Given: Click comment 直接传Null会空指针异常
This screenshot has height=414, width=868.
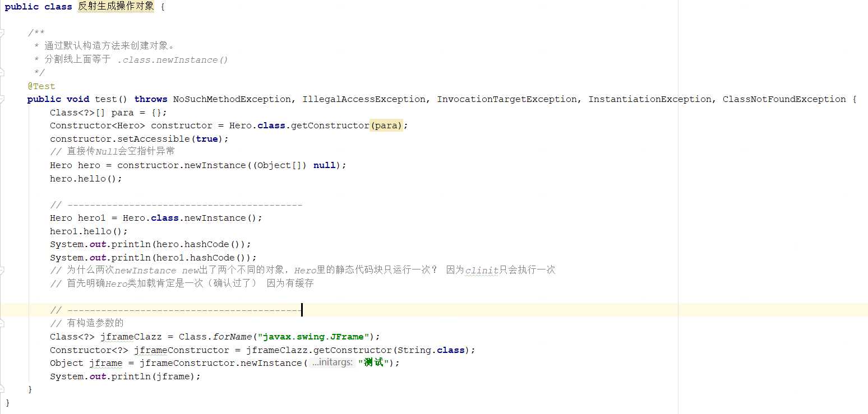Looking at the screenshot, I should tap(112, 151).
